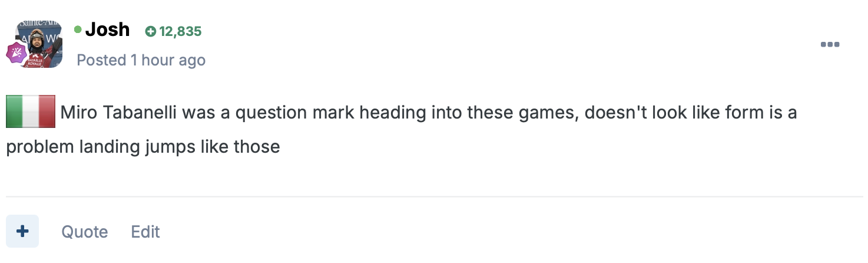
Task: Click the "1 hour ago" timestamp
Action: pyautogui.click(x=168, y=60)
